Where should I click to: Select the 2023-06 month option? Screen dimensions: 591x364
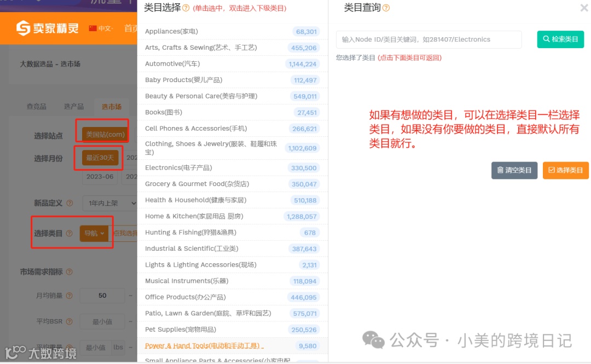coord(100,177)
